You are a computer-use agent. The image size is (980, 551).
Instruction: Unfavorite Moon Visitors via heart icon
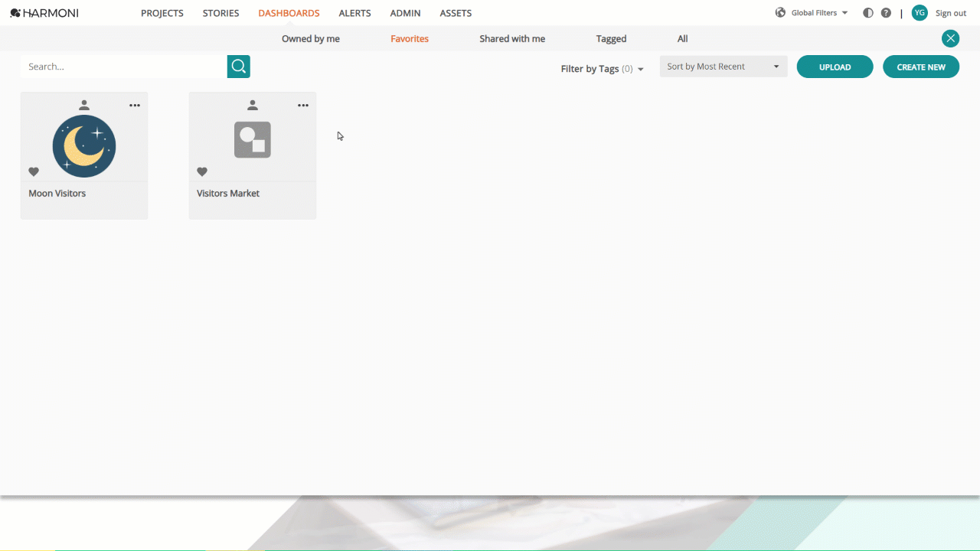point(34,171)
